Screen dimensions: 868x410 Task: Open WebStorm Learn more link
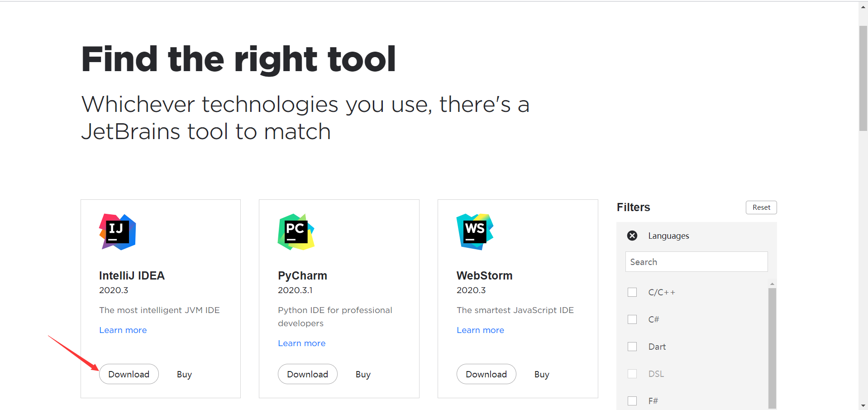(x=480, y=330)
